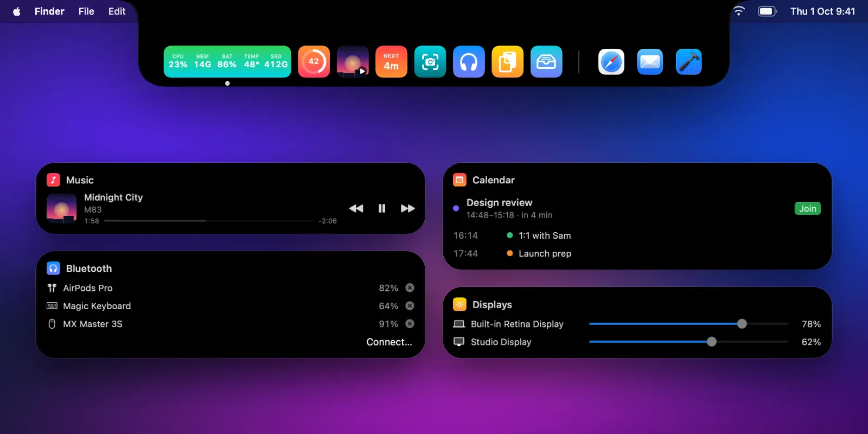
Task: Seek on the Midnight City progress bar
Action: [209, 221]
